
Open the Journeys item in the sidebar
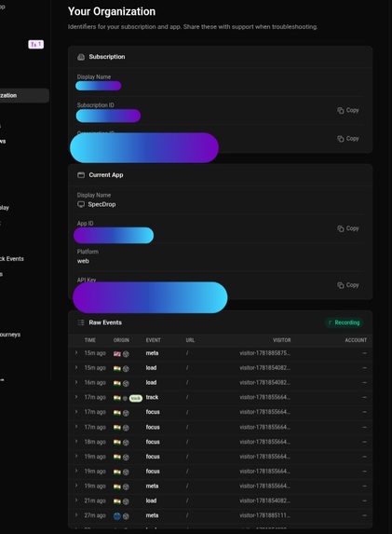pyautogui.click(x=10, y=335)
